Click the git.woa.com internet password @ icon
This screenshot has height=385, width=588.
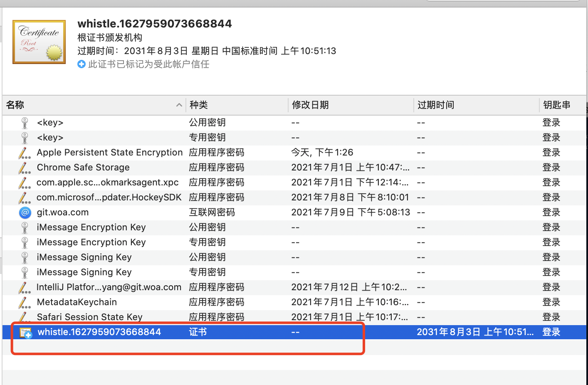click(25, 212)
